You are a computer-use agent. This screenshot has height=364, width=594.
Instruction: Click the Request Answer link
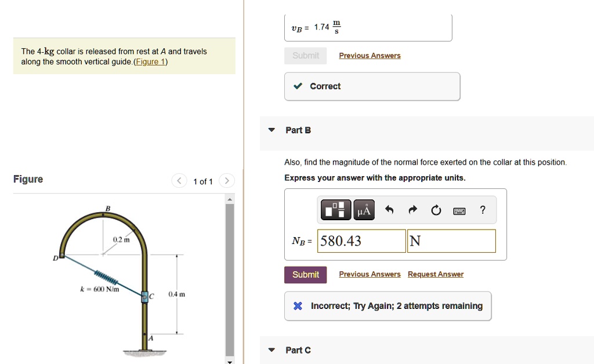pyautogui.click(x=436, y=275)
